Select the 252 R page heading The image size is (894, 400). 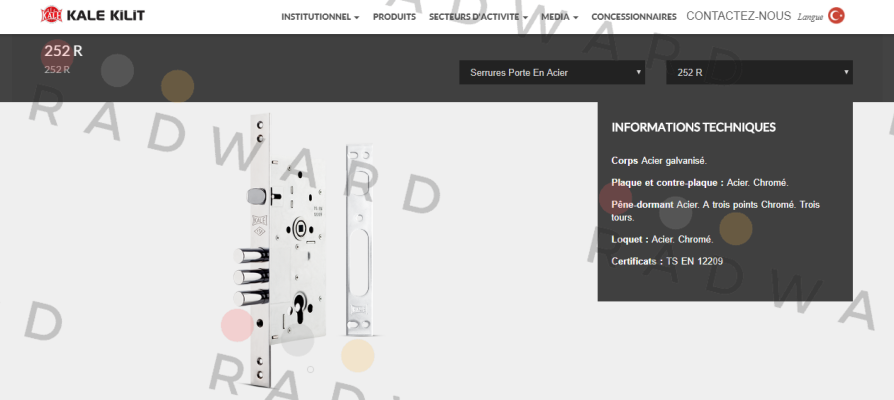point(63,51)
